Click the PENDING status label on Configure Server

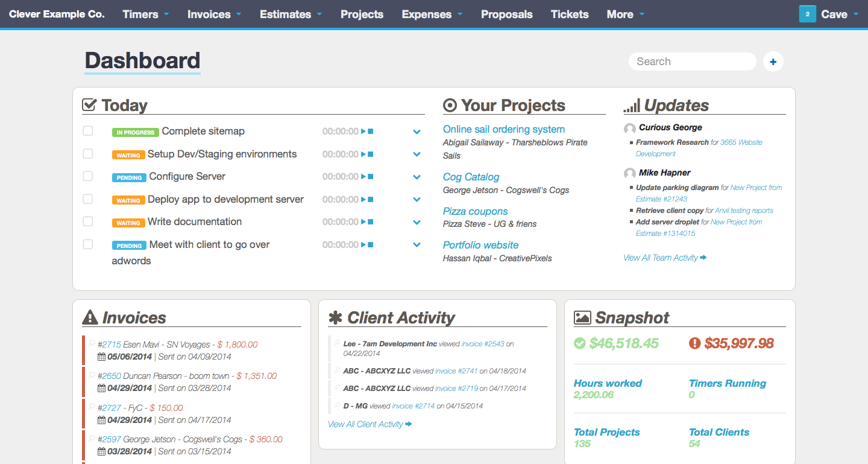tap(129, 177)
